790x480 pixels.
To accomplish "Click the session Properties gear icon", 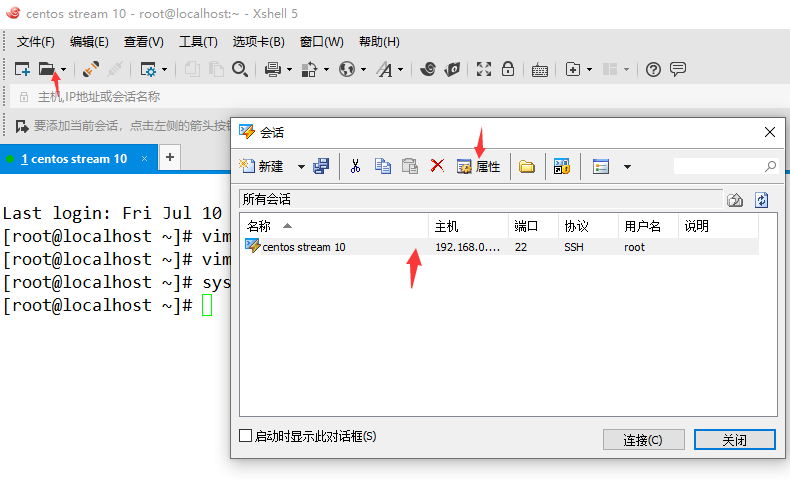I will tap(148, 69).
